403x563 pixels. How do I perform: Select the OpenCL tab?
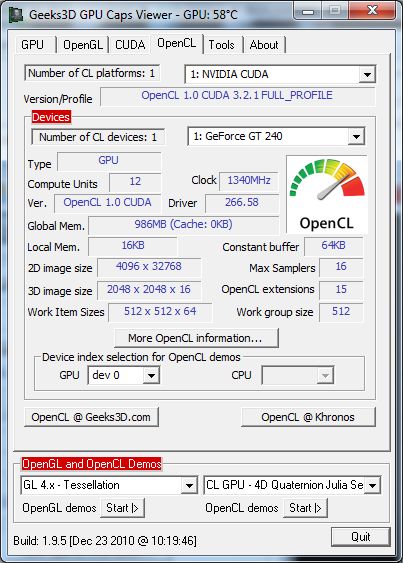pos(177,43)
